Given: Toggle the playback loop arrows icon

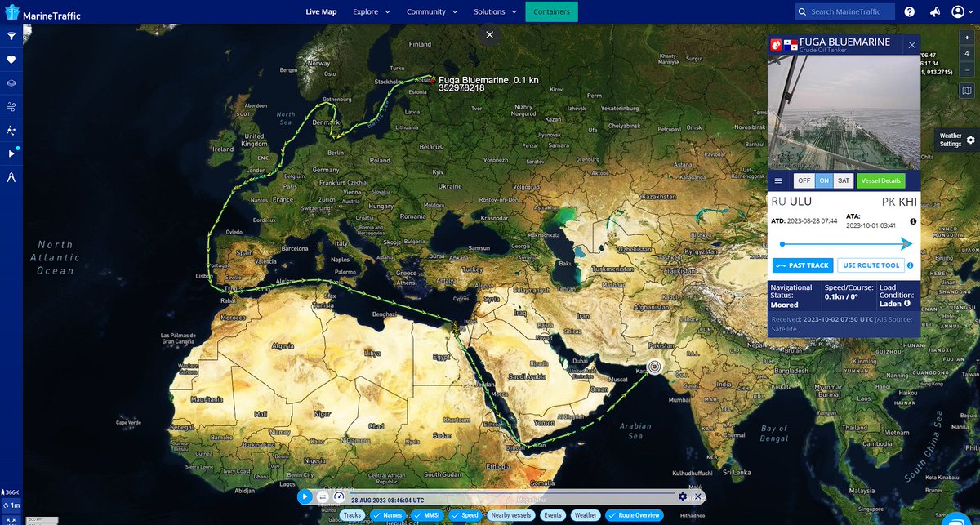Looking at the screenshot, I should (x=323, y=496).
